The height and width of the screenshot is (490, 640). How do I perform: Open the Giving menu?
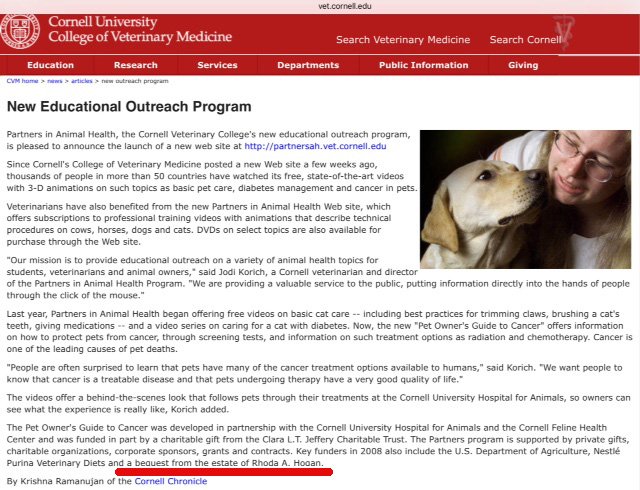click(x=523, y=65)
